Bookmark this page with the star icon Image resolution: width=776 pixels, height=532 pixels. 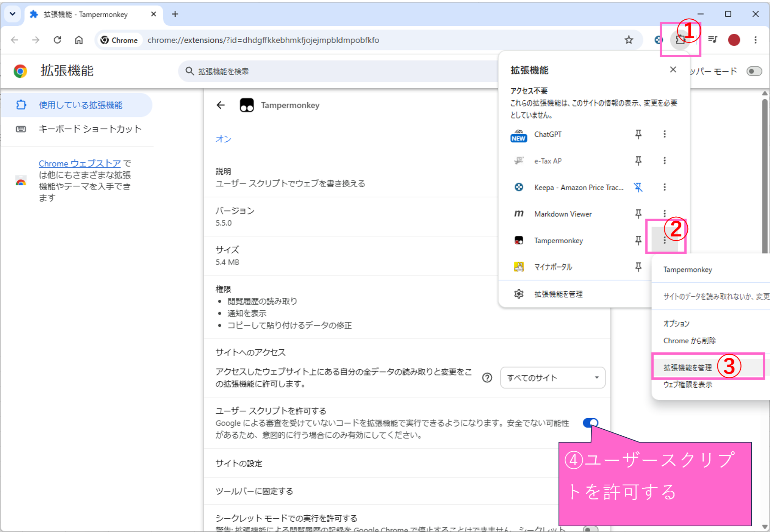tap(629, 40)
